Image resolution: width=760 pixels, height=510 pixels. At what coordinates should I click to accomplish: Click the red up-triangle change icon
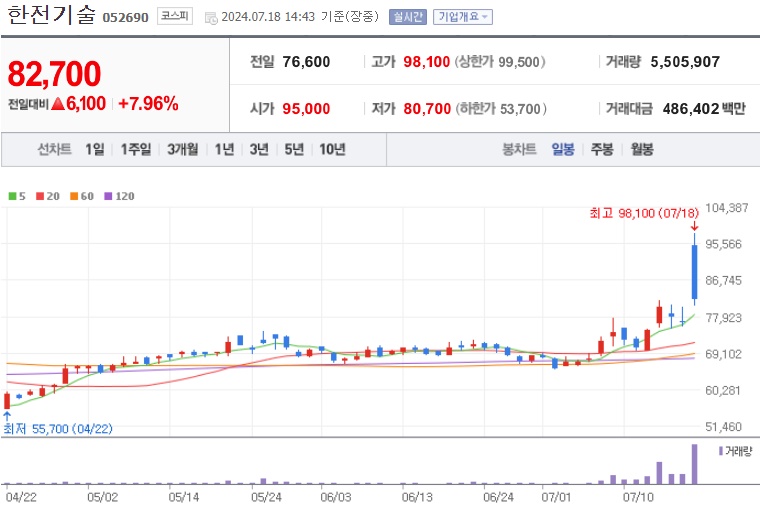(x=58, y=103)
